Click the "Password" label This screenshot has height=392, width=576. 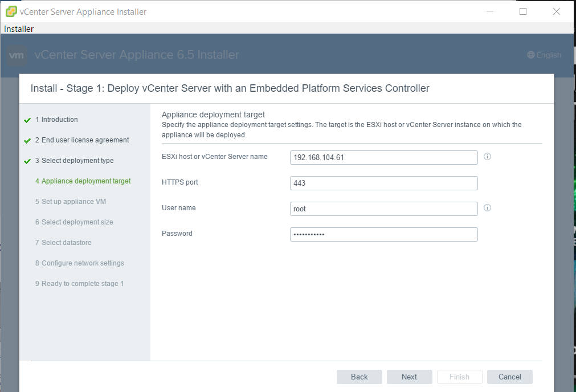pyautogui.click(x=177, y=234)
